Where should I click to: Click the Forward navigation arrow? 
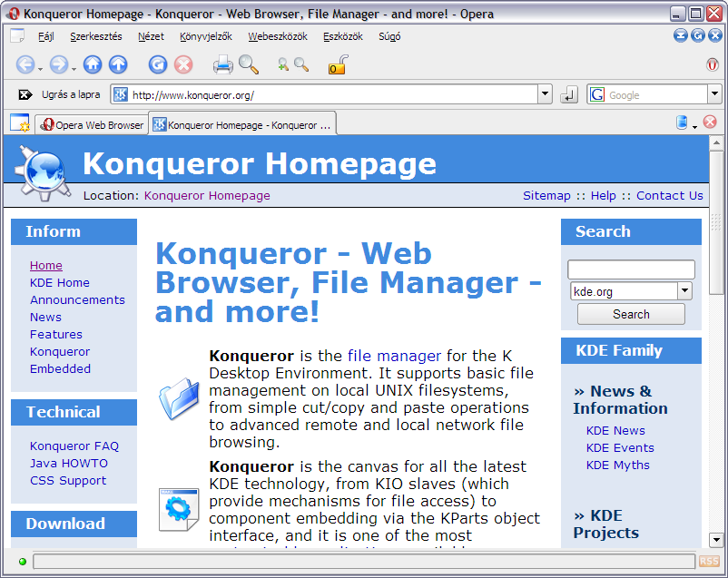point(59,64)
